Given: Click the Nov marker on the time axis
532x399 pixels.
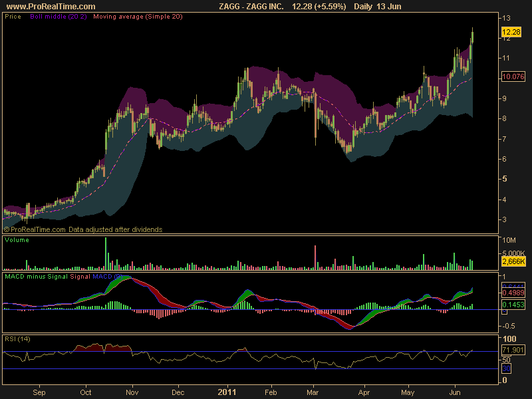Looking at the screenshot, I should tap(132, 392).
